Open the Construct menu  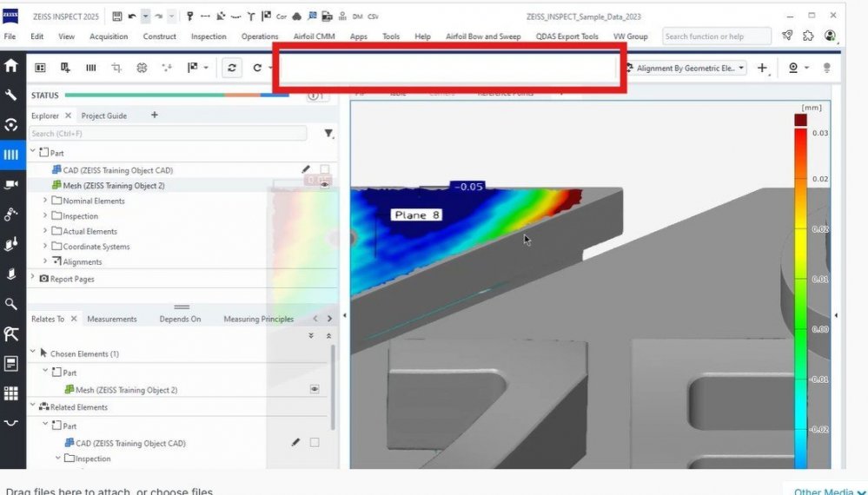(x=159, y=36)
